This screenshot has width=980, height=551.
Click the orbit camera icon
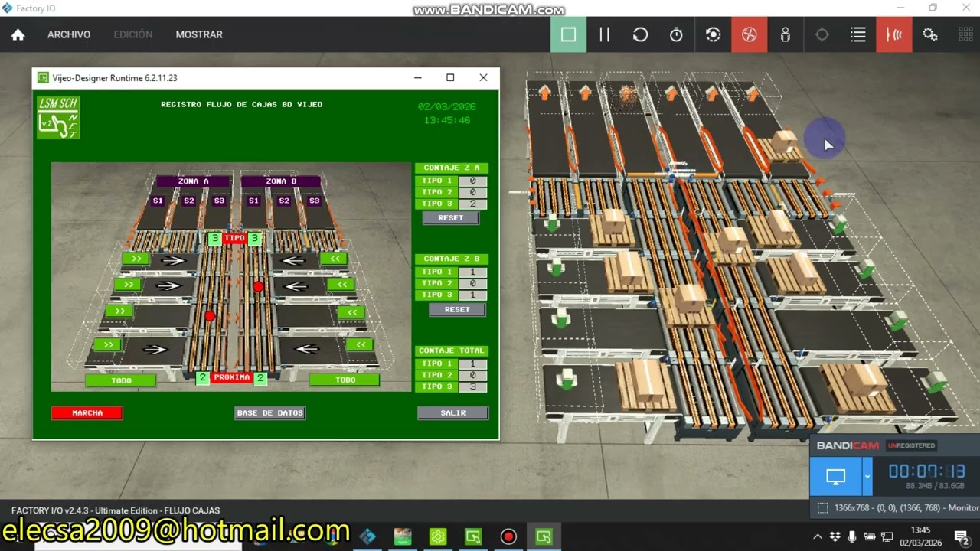(x=713, y=34)
